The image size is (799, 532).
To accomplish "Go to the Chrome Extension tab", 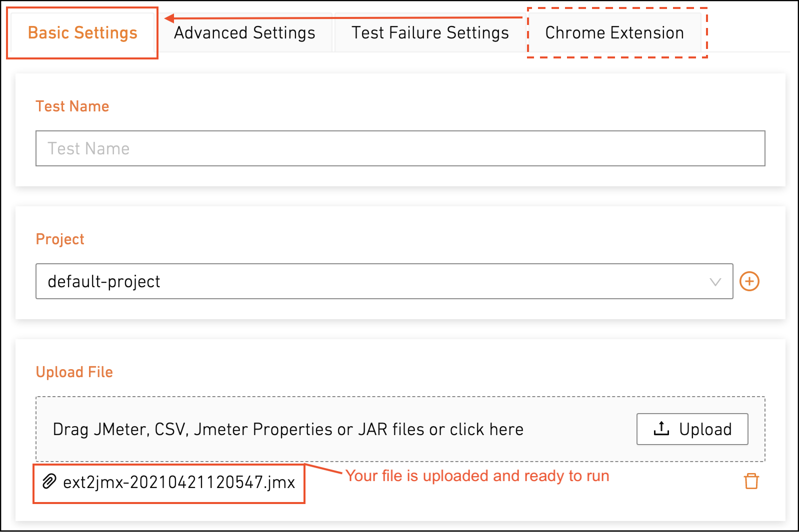I will (x=614, y=32).
